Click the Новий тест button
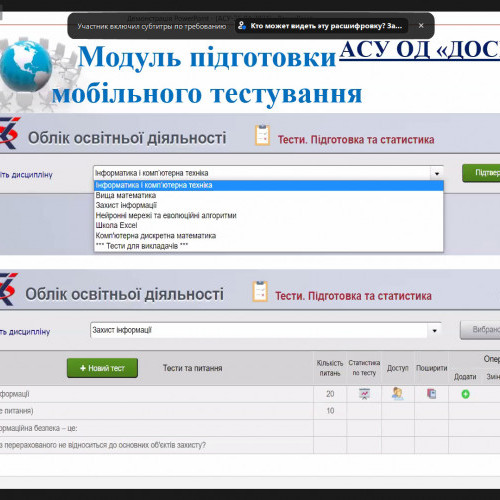This screenshot has height=500, width=500. (x=102, y=368)
